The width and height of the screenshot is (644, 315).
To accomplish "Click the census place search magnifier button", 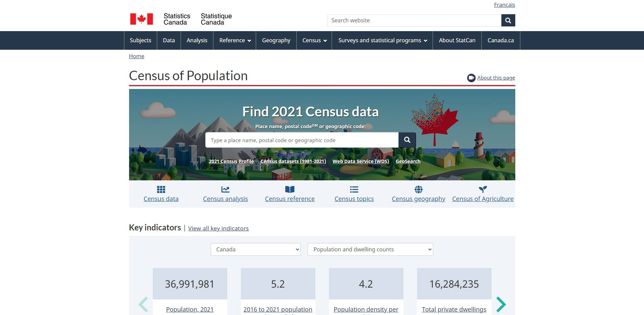I will (407, 140).
